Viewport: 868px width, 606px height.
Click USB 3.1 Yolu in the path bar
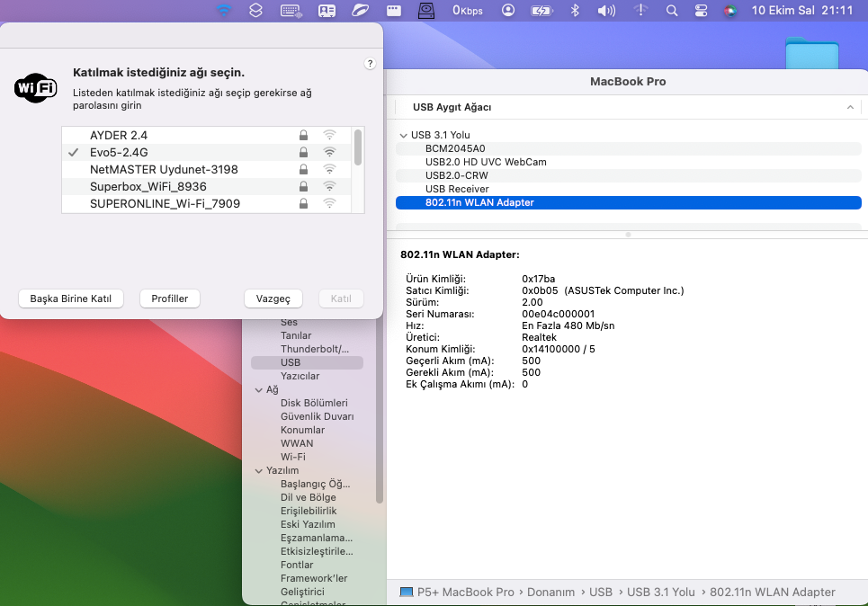661,593
